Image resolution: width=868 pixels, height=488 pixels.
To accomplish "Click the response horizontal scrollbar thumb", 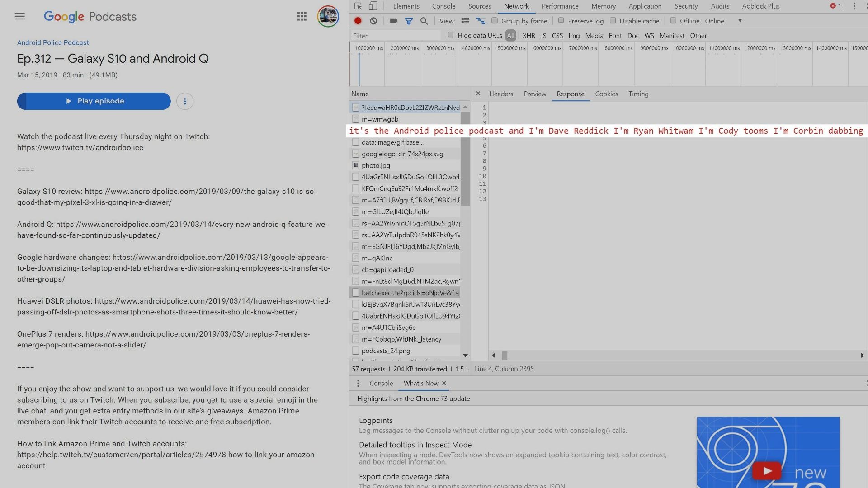I will [x=505, y=356].
